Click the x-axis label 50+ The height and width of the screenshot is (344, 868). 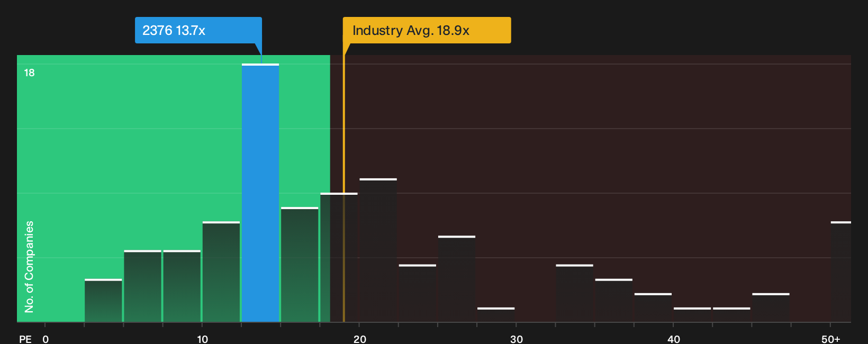830,339
